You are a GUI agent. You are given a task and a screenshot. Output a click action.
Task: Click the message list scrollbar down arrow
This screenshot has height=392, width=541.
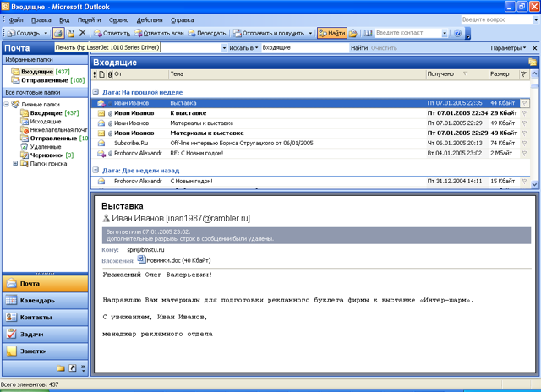click(534, 184)
